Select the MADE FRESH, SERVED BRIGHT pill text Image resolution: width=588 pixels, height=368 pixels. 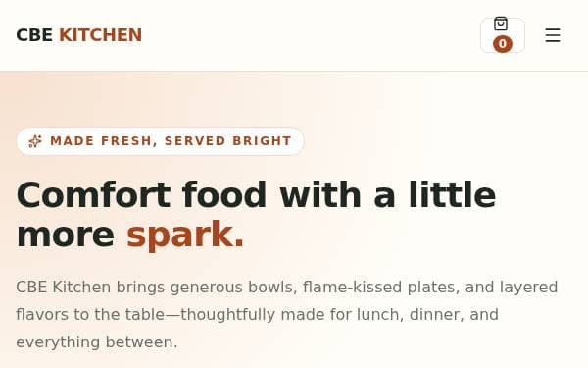pos(171,141)
